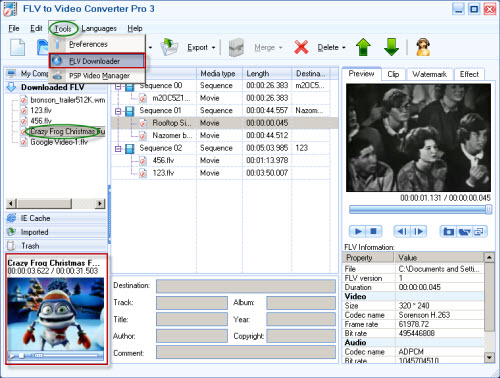Viewport: 500px width, 378px height.
Task: Select Crazy Frog Christmas file in tree
Action: pos(63,131)
